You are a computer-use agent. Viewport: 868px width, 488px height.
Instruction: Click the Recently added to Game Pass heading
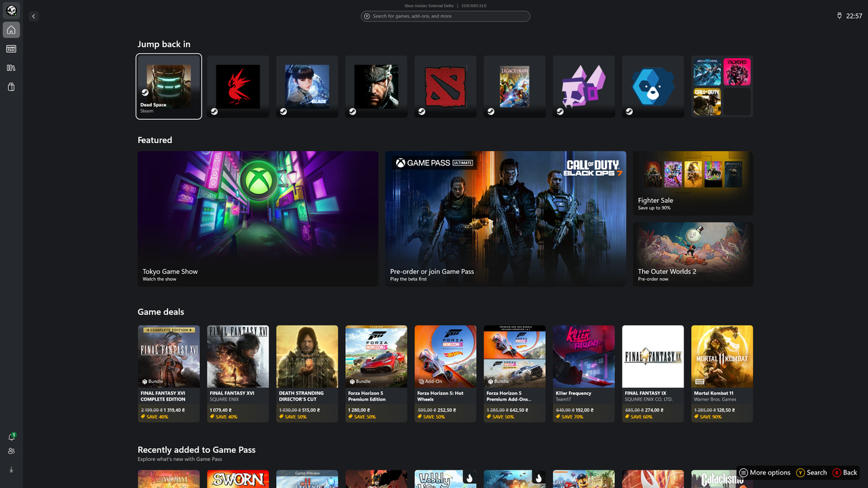click(197, 449)
